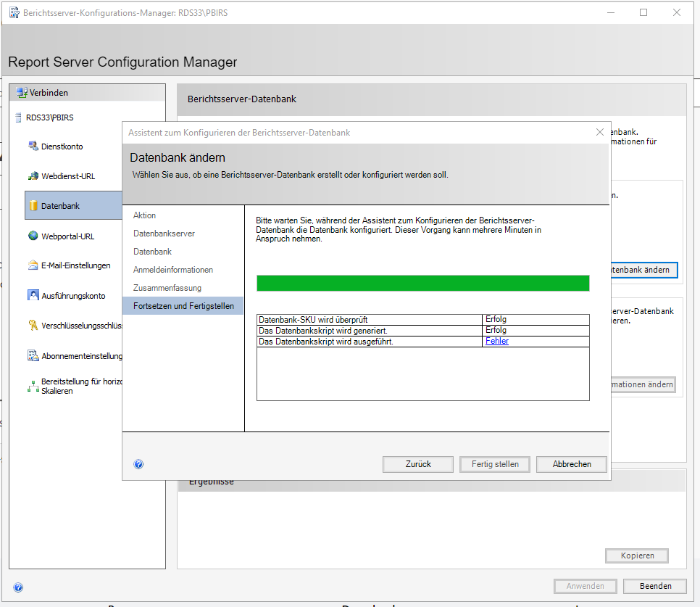Screen dimensions: 700x607
Task: Click the scale-out deployment icon
Action: (33, 387)
